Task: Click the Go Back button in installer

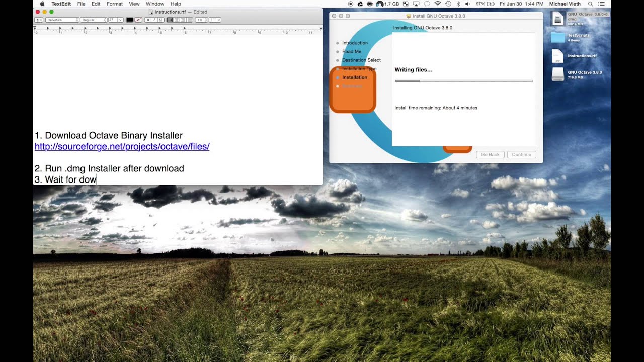Action: pos(490,154)
